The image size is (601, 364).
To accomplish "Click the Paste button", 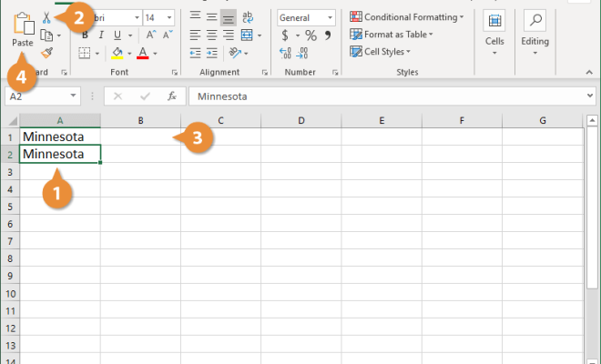I will [23, 30].
